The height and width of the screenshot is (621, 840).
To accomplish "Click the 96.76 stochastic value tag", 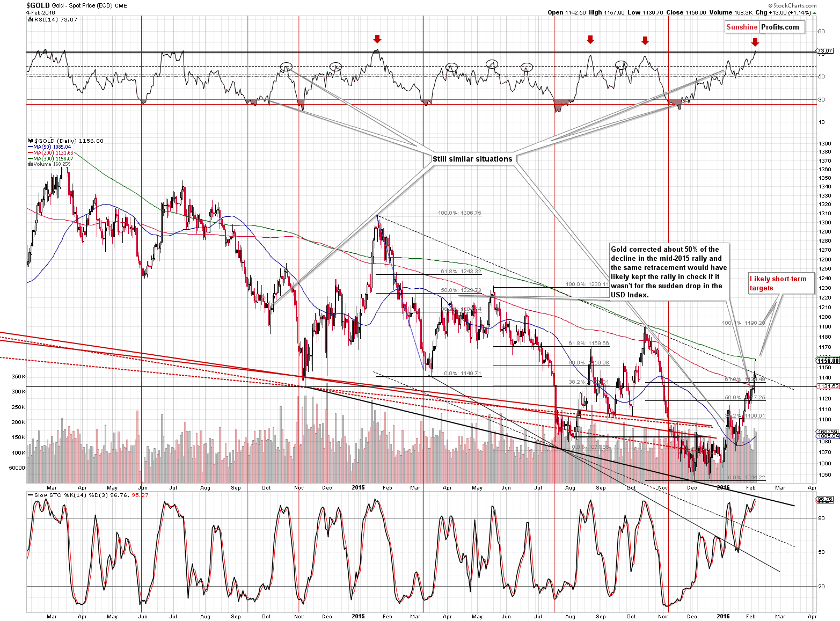I will coord(824,499).
